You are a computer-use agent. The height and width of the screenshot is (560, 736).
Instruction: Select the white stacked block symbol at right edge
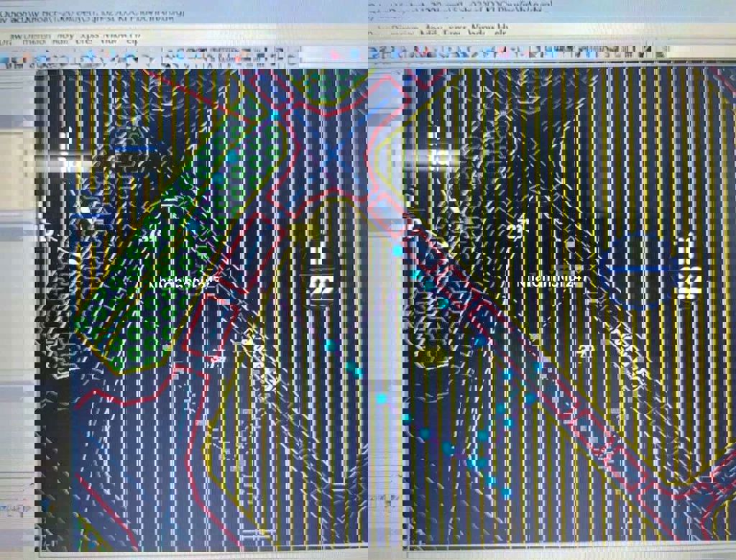(689, 268)
